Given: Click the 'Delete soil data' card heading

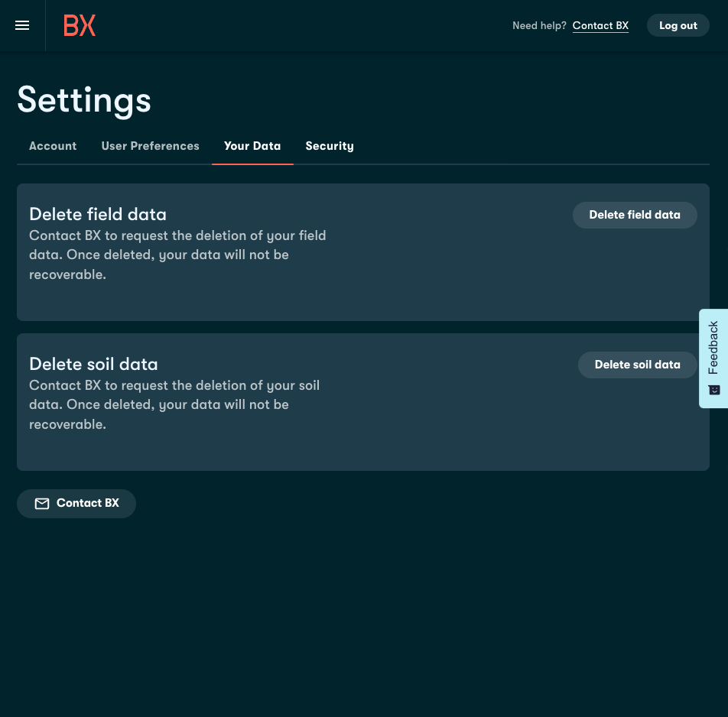Looking at the screenshot, I should (x=93, y=364).
